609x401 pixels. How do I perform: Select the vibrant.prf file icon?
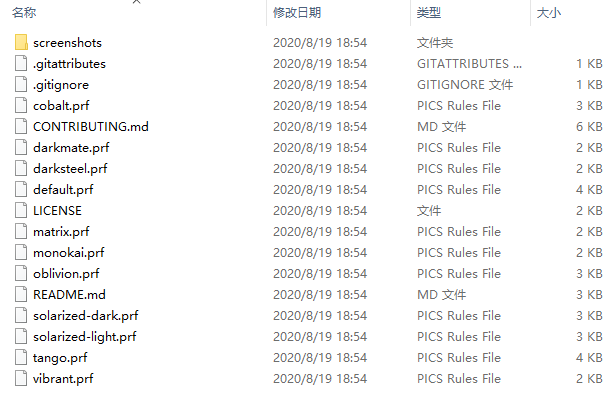pos(21,378)
